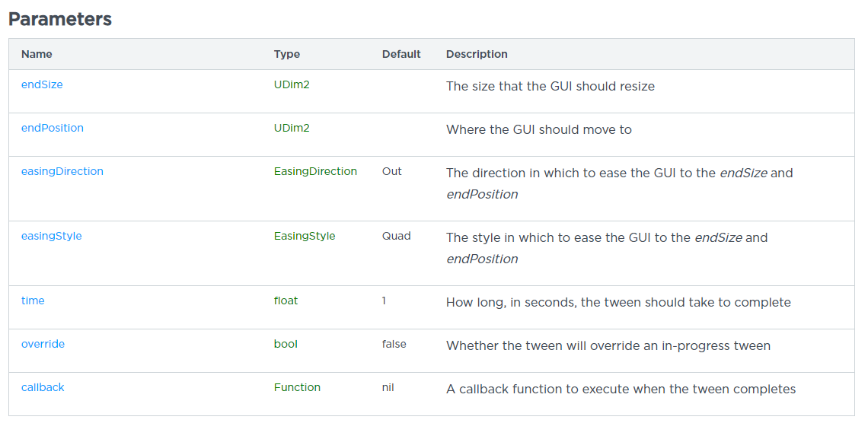
Task: Open the EasingDirection type link
Action: click(x=315, y=171)
